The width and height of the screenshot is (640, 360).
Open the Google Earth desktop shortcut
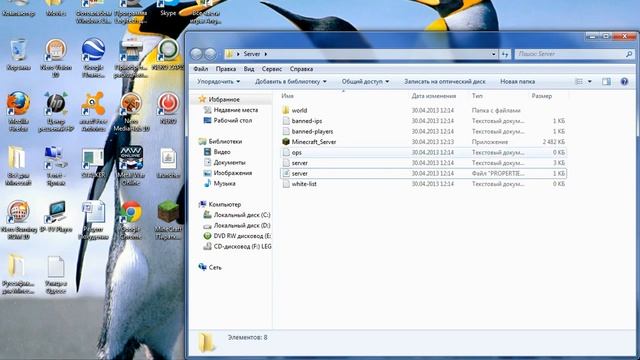tap(93, 58)
